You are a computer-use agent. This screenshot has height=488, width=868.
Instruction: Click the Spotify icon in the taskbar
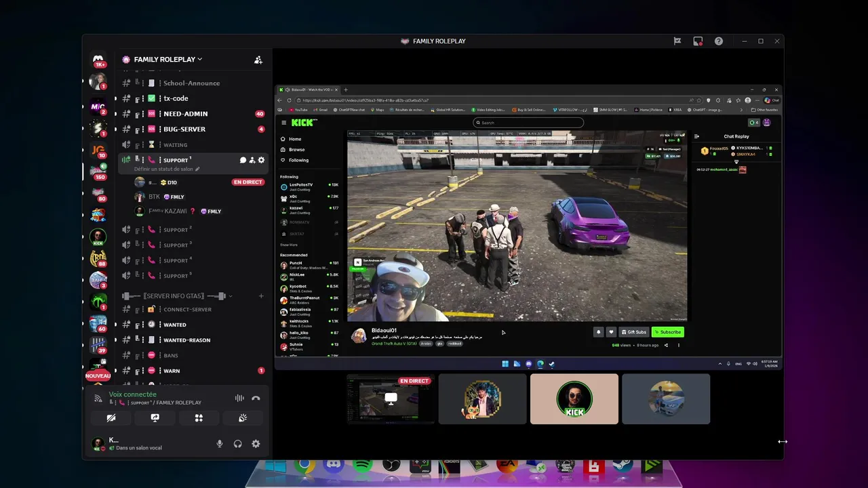point(361,466)
